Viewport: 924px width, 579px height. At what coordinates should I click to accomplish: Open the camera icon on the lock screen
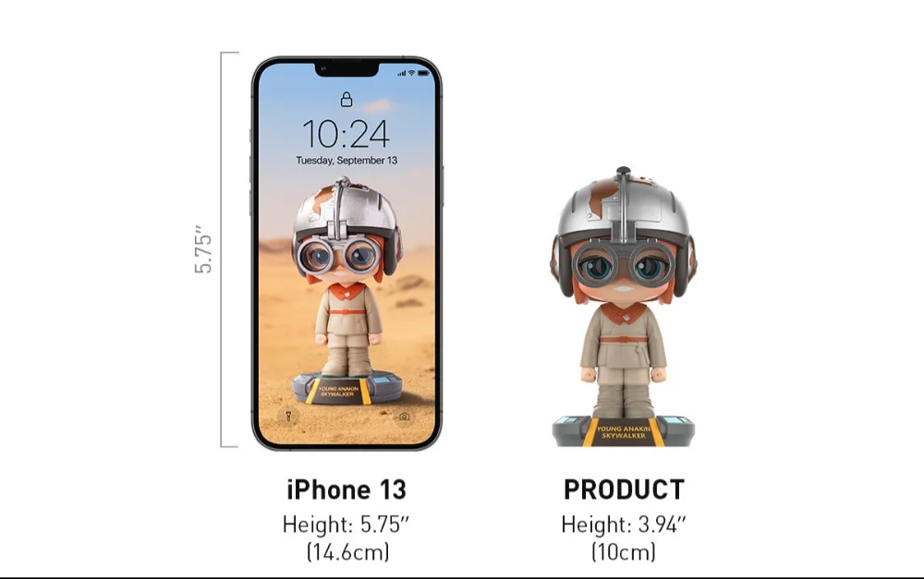click(405, 416)
